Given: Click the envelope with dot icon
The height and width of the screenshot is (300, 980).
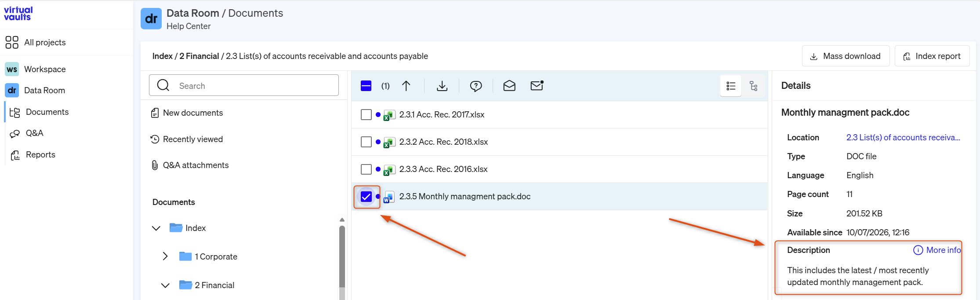Looking at the screenshot, I should 537,86.
